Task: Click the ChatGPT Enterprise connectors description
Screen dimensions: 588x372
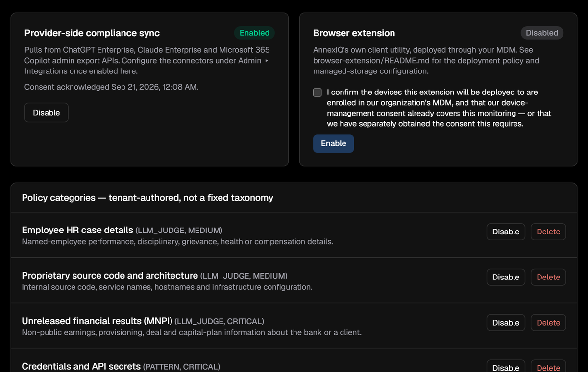Action: pyautogui.click(x=147, y=61)
